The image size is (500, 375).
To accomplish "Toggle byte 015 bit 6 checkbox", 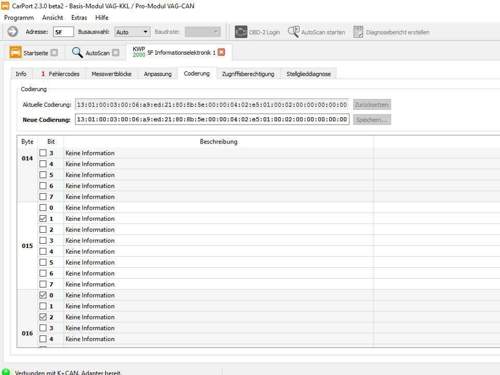I will (x=43, y=273).
